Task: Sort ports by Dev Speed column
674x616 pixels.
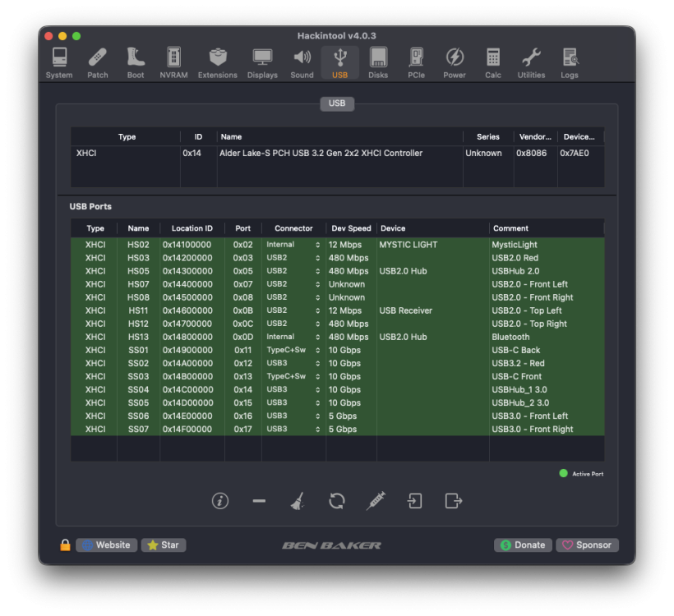Action: tap(351, 228)
